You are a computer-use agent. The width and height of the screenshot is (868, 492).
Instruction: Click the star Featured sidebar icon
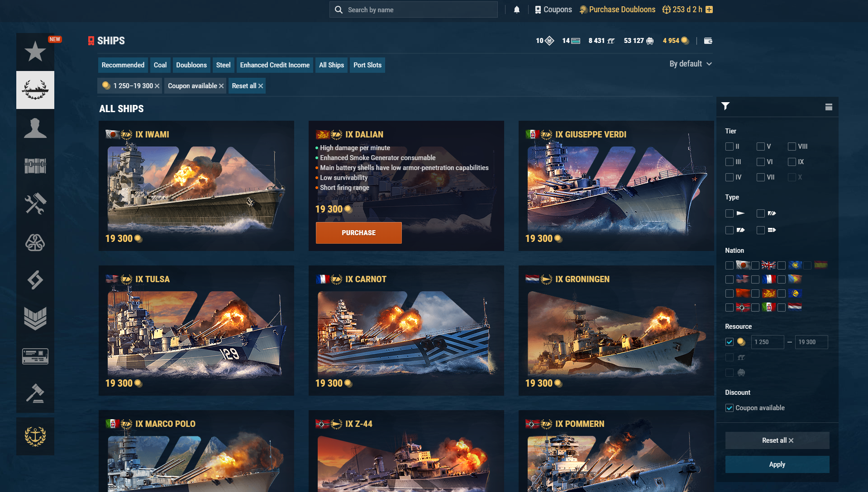[35, 52]
